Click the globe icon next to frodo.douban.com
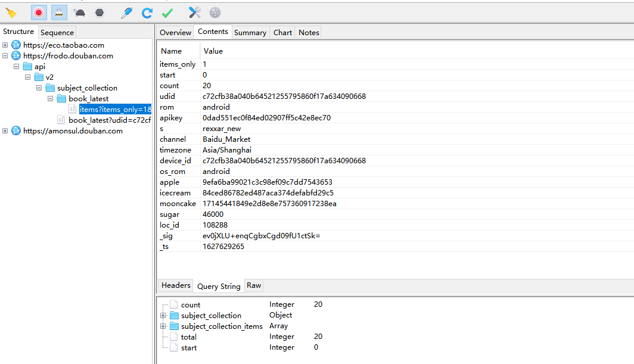The image size is (634, 364). [16, 56]
